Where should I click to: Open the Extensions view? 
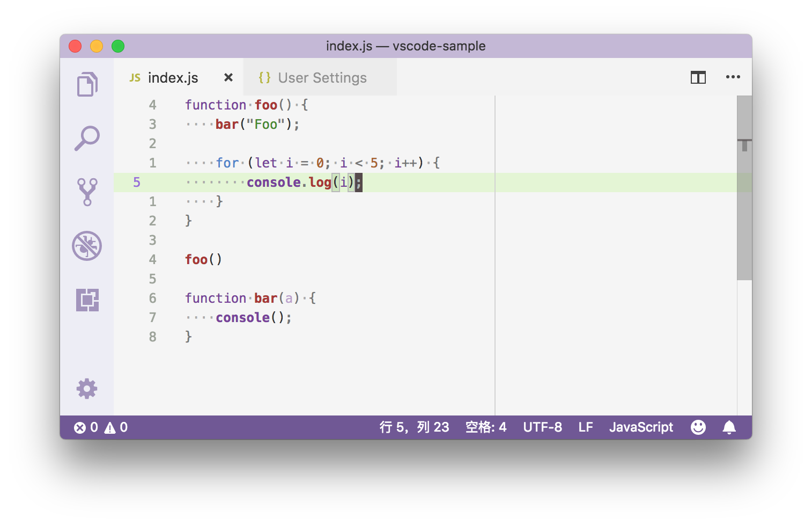tap(87, 300)
